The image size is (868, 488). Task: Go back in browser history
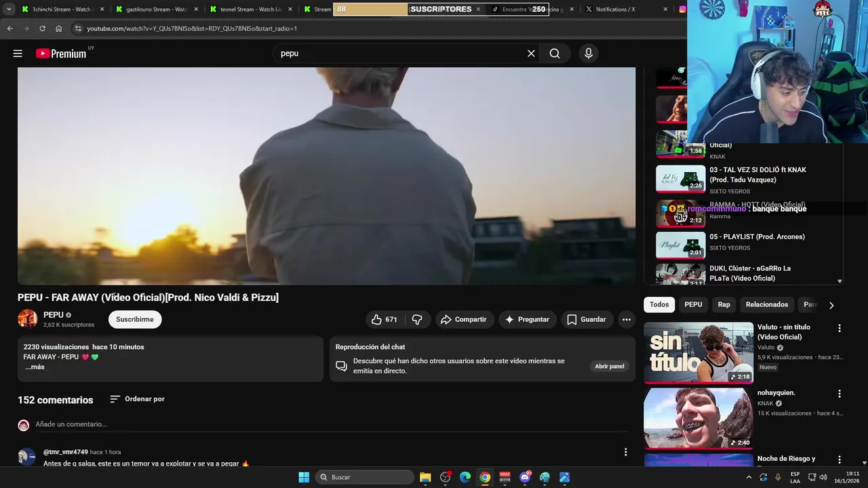pos(9,28)
